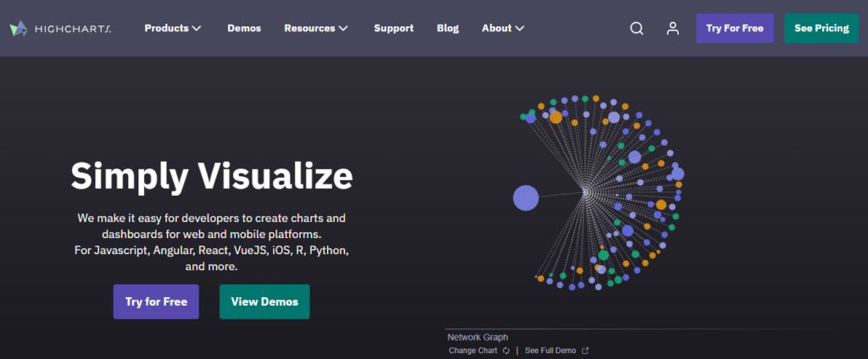Click the central hub of the network graph
Viewport: 868px width, 359px height.
[585, 192]
